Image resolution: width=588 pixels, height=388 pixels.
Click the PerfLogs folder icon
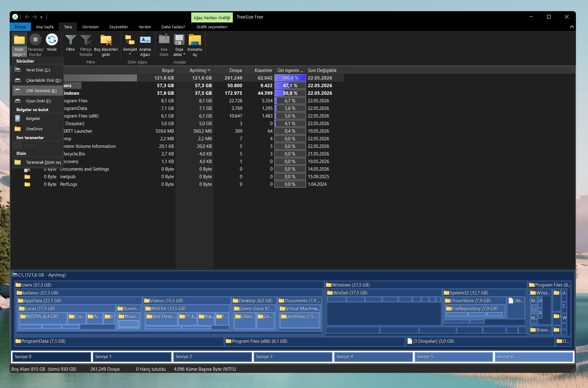point(27,184)
